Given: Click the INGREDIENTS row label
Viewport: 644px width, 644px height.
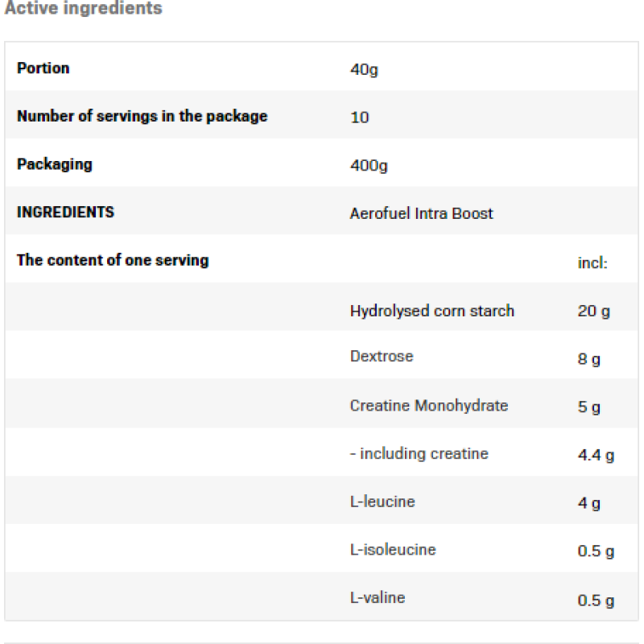Looking at the screenshot, I should [x=65, y=213].
